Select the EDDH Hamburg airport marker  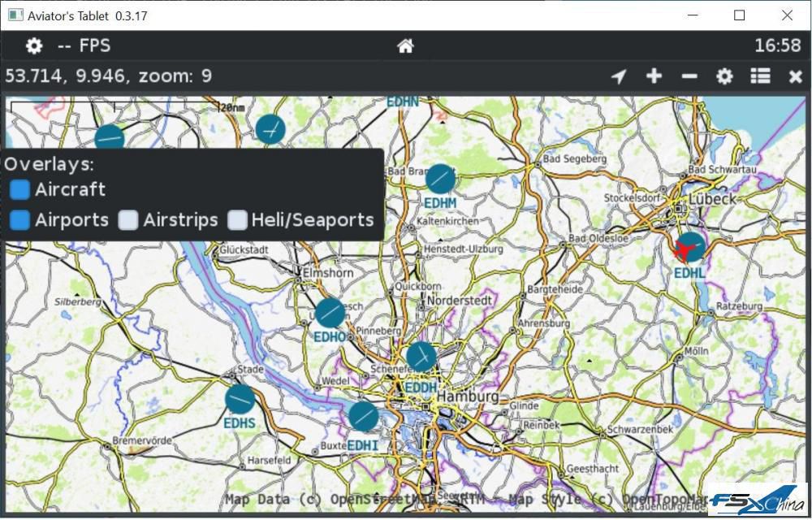point(421,357)
